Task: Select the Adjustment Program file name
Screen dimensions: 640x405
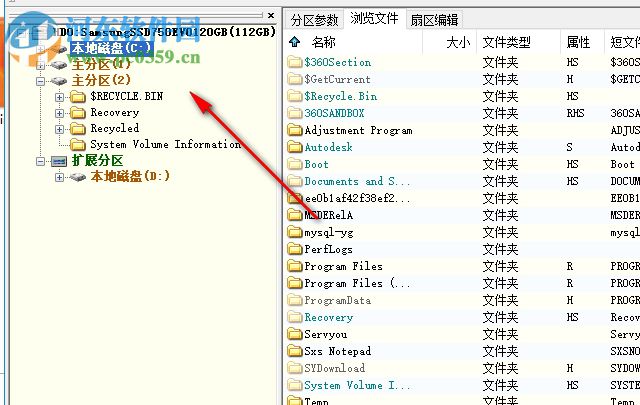Action: (x=358, y=130)
